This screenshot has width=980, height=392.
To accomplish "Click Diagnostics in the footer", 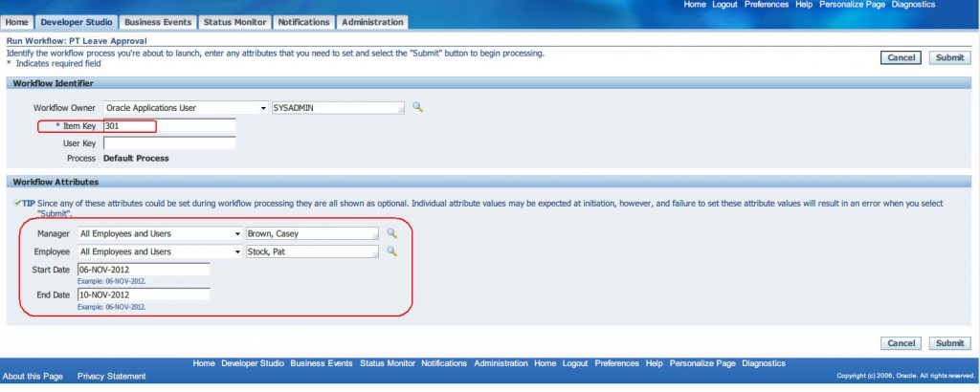I will coord(764,363).
